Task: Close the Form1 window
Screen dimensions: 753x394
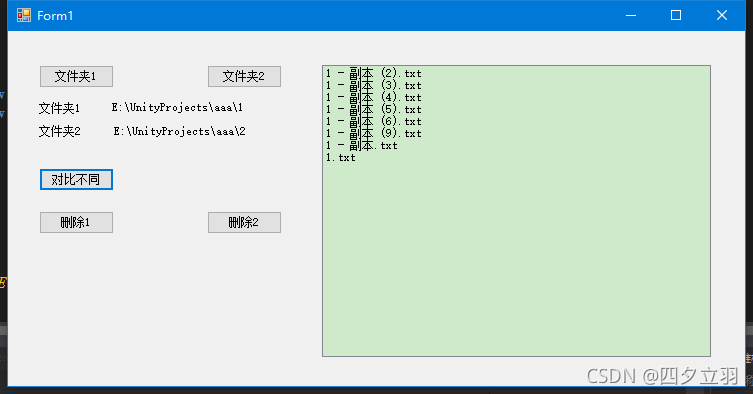Action: click(x=721, y=15)
